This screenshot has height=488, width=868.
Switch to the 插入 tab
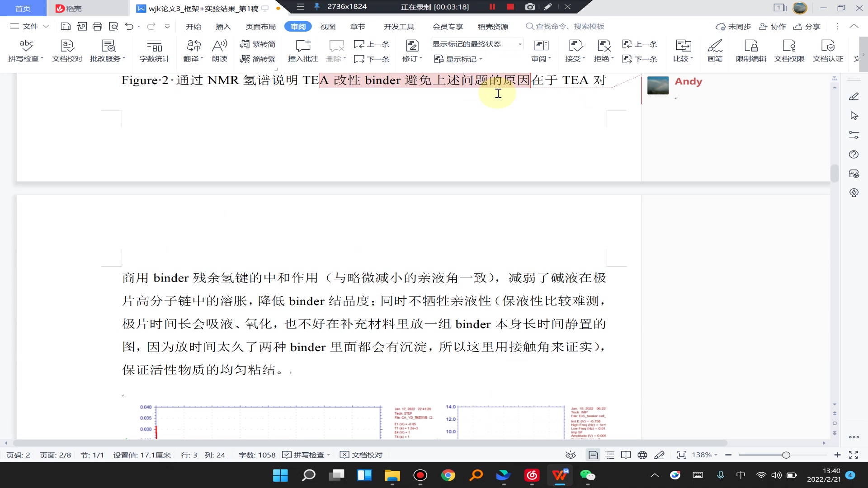coord(223,27)
